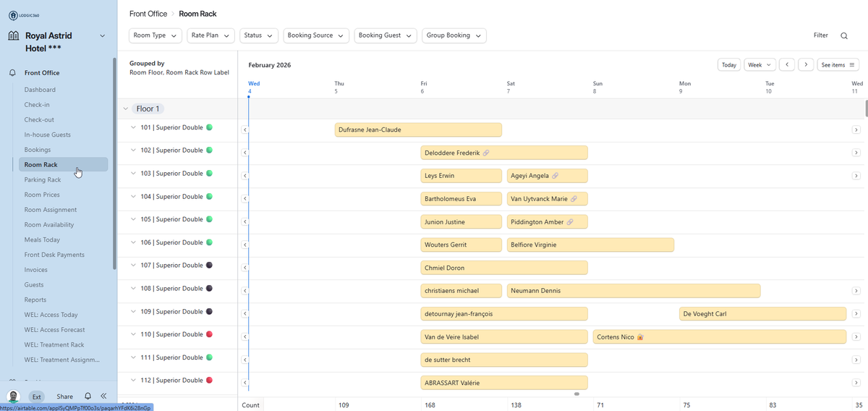The image size is (868, 411).
Task: Click the Wed 4 date header
Action: tap(253, 88)
